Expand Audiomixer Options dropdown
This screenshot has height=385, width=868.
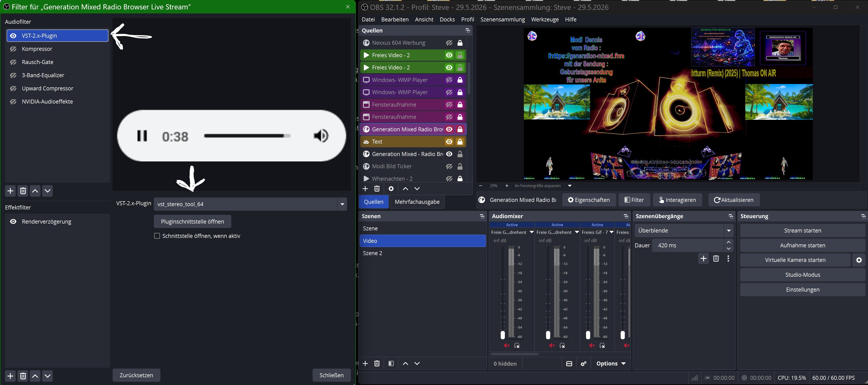click(611, 363)
